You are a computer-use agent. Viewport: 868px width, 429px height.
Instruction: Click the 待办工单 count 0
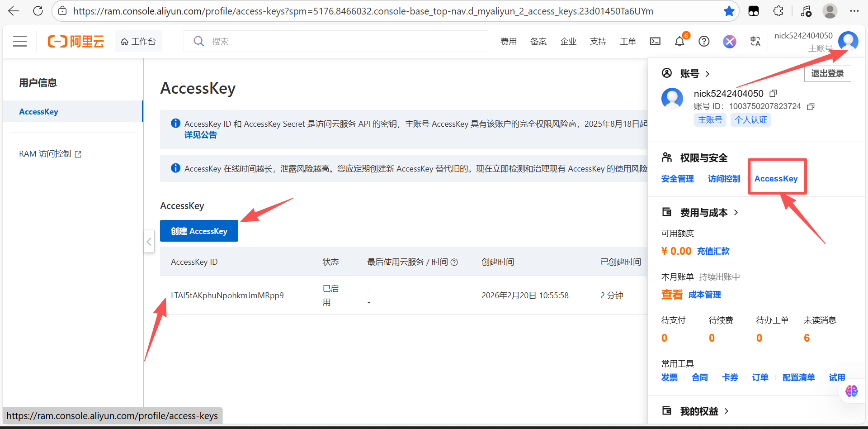click(x=759, y=338)
